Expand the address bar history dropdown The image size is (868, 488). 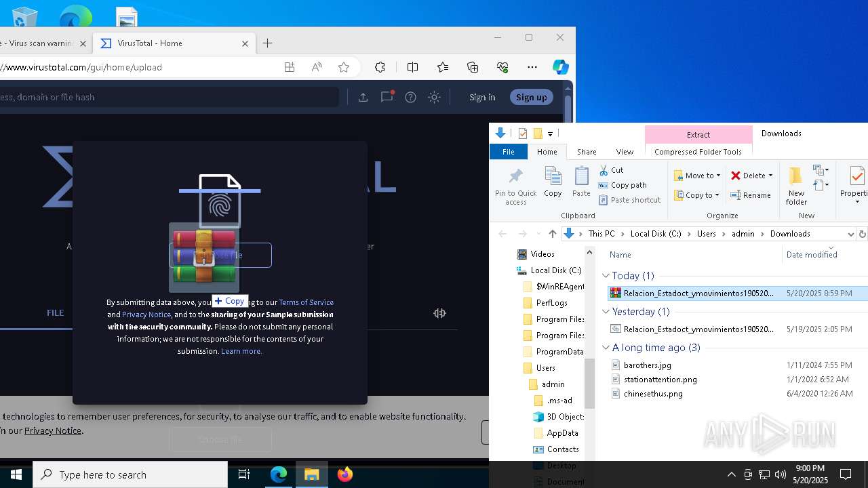pos(850,234)
